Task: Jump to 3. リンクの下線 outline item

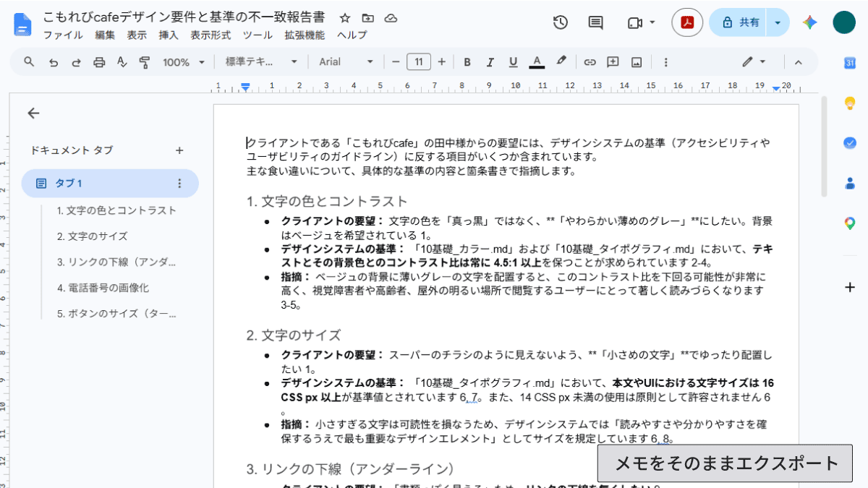Action: pyautogui.click(x=116, y=262)
